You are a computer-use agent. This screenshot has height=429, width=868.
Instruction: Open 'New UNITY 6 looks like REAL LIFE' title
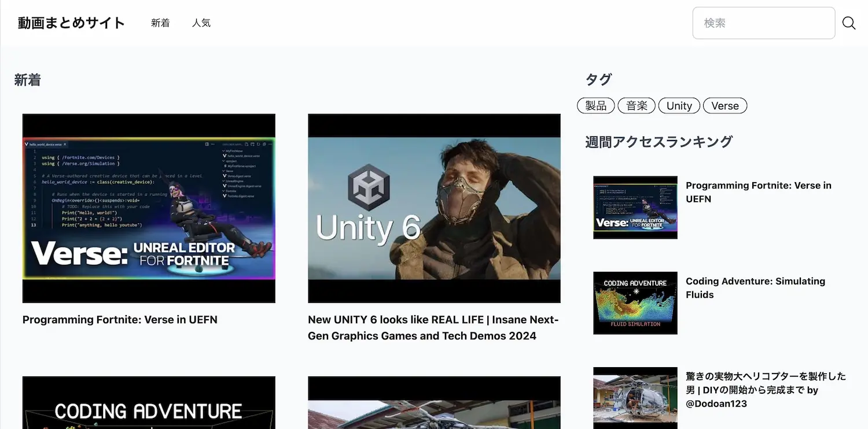click(433, 328)
